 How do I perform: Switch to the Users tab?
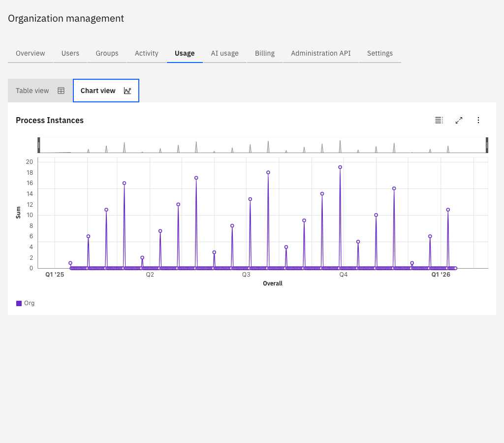pos(70,53)
